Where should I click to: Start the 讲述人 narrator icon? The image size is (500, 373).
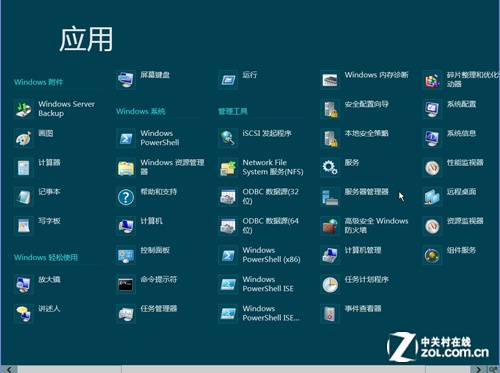coord(24,314)
